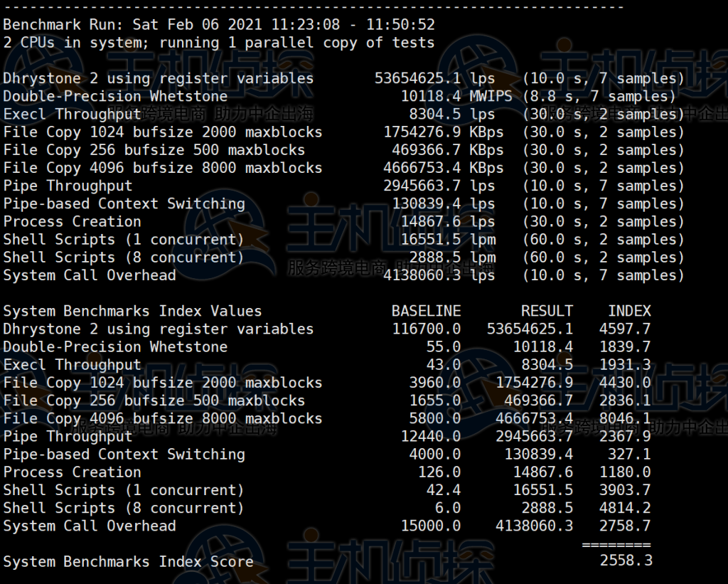Screen dimensions: 728x584
Task: Click Shell Scripts 8 concurrent 2888.5 lpm
Action: pyautogui.click(x=452, y=258)
